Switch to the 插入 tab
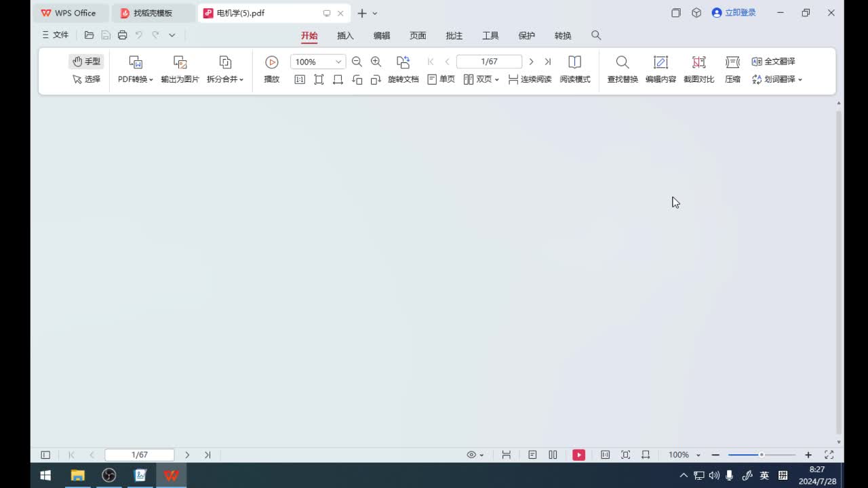Viewport: 868px width, 488px height. pyautogui.click(x=345, y=35)
